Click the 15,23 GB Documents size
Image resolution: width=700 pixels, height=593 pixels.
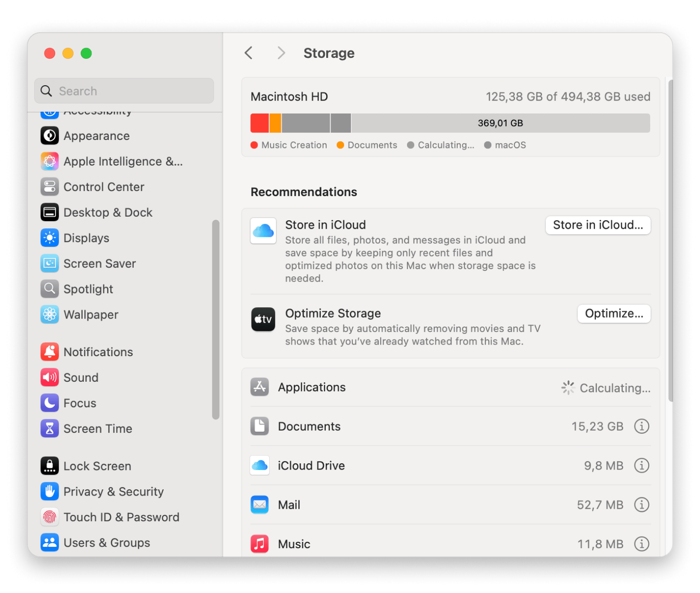pyautogui.click(x=597, y=426)
